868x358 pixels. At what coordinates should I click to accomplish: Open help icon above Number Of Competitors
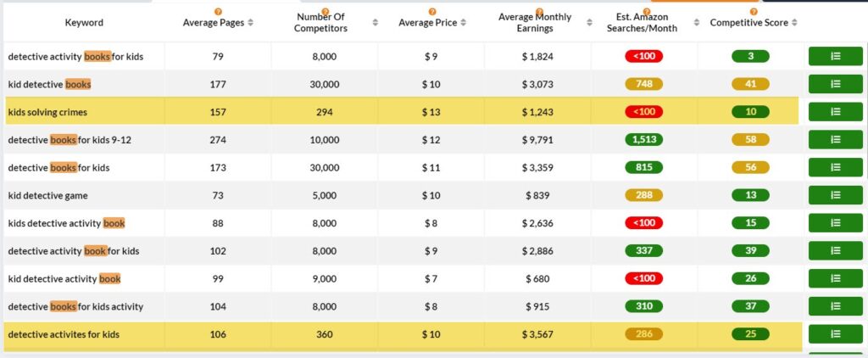tap(325, 12)
